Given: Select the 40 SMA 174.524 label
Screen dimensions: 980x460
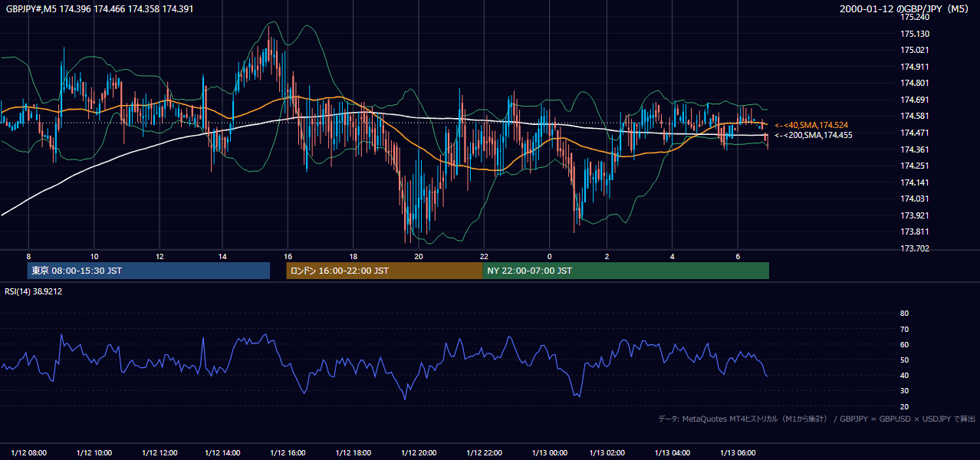Looking at the screenshot, I should (x=811, y=125).
